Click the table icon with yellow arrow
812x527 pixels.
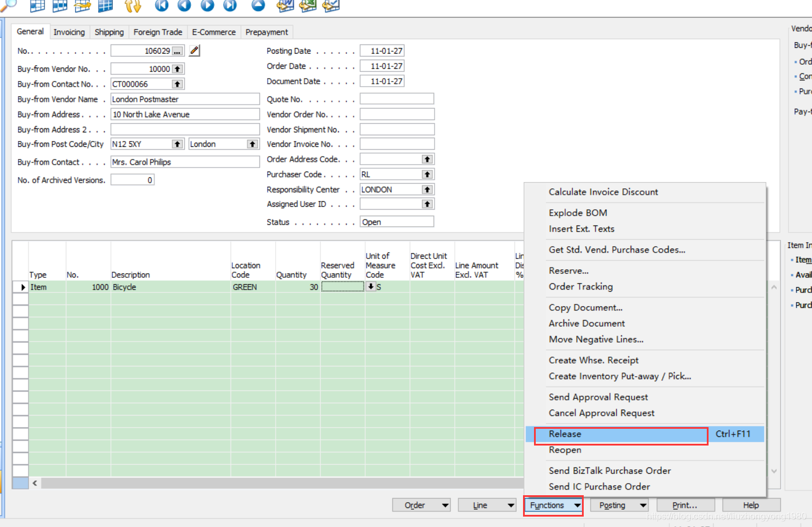pos(83,5)
